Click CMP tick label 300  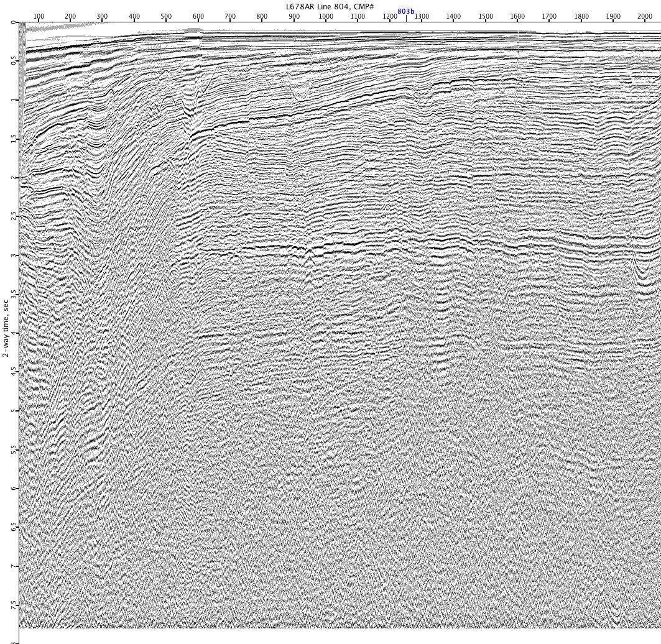point(102,17)
